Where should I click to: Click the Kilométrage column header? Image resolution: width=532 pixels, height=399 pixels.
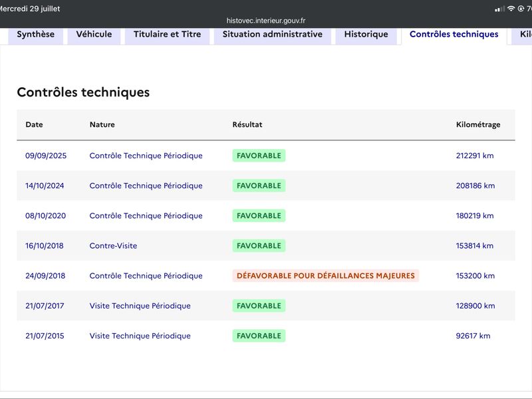click(x=478, y=124)
